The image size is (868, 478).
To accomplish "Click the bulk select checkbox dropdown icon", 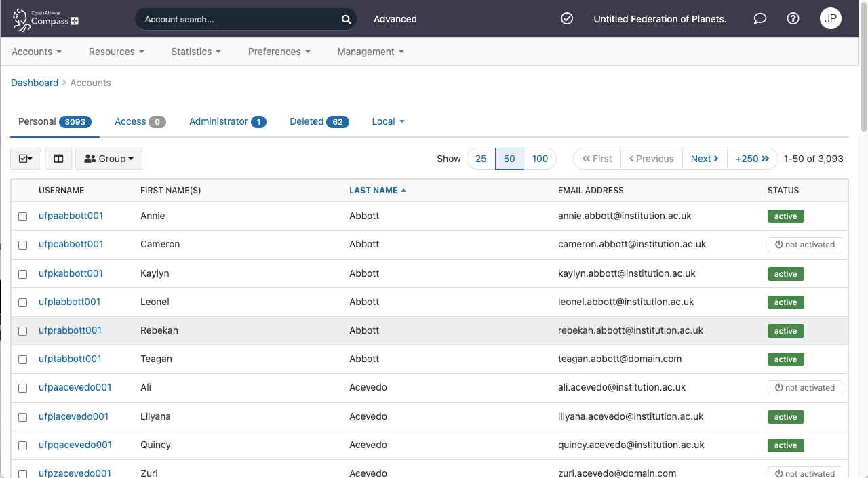I will pos(26,159).
